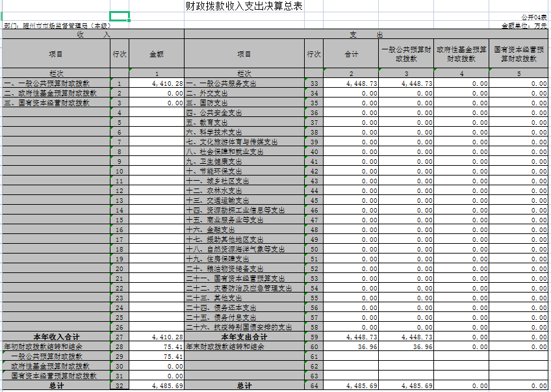Select the 本年收入合计 cell

coord(55,337)
